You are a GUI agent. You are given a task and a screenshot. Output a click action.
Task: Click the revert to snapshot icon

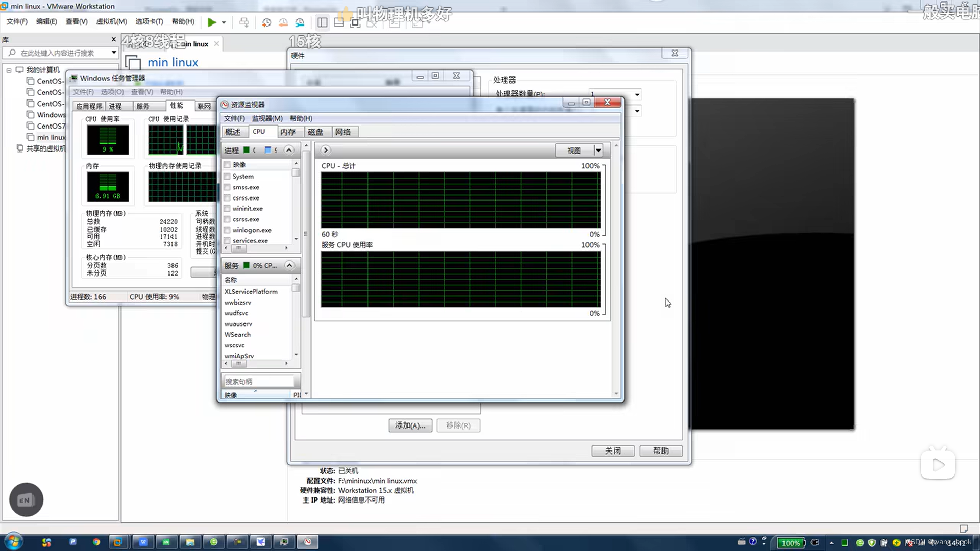pos(283,22)
